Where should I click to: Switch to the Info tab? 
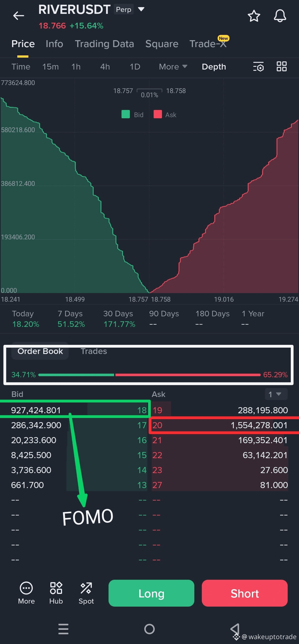tap(54, 44)
